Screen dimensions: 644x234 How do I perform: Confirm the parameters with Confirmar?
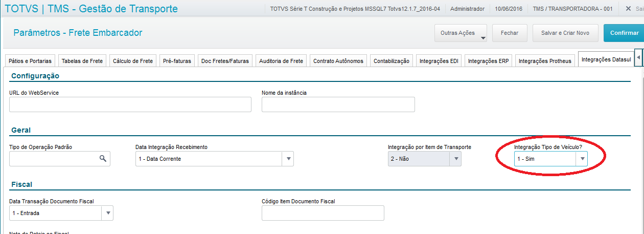coord(624,33)
